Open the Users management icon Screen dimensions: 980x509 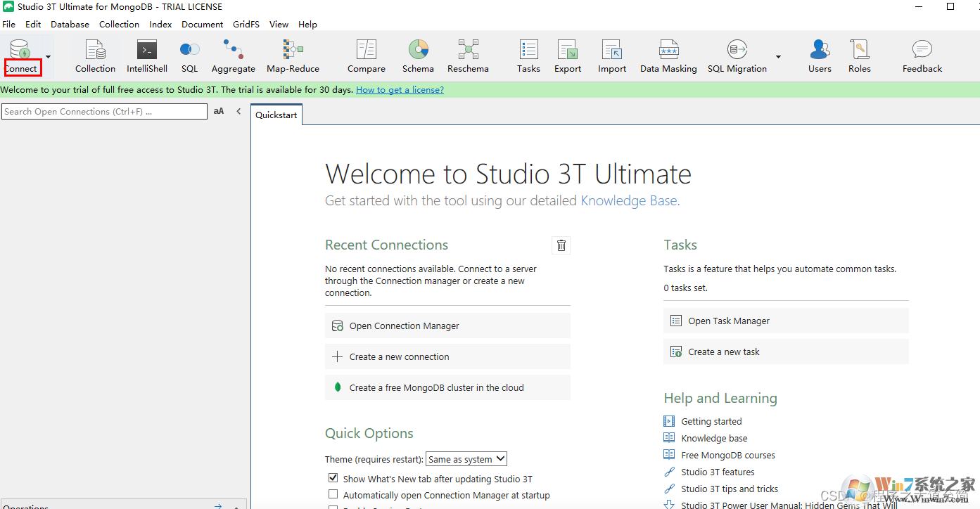tap(820, 56)
